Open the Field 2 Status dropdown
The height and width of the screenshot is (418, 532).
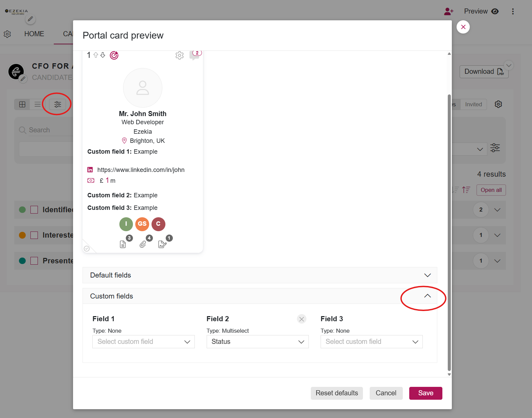pos(258,342)
